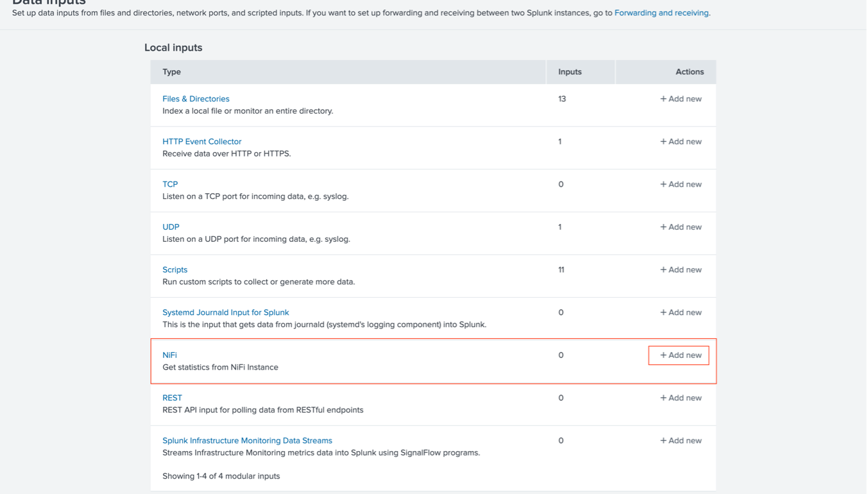Add new HTTP Event Collector input
Image resolution: width=868 pixels, height=494 pixels.
(681, 142)
